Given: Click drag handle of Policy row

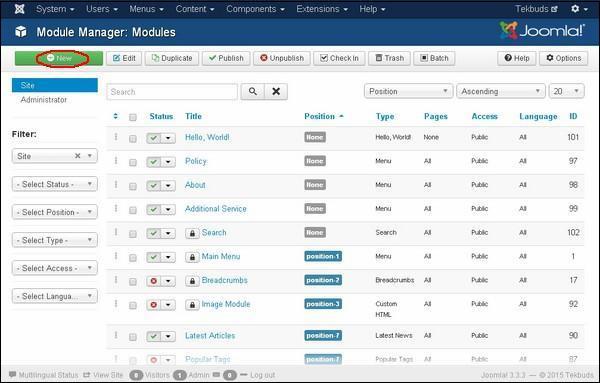Looking at the screenshot, I should 116,160.
